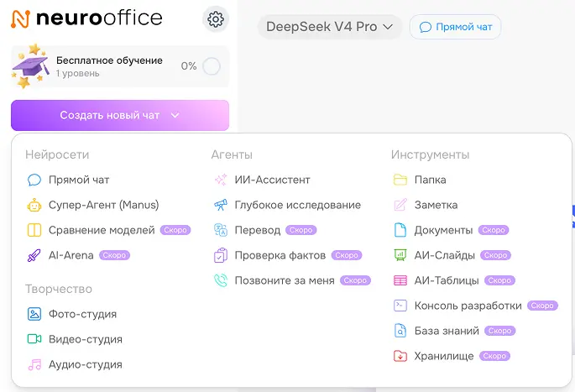Collapse the Создать новый чат menu chevron

click(x=175, y=115)
